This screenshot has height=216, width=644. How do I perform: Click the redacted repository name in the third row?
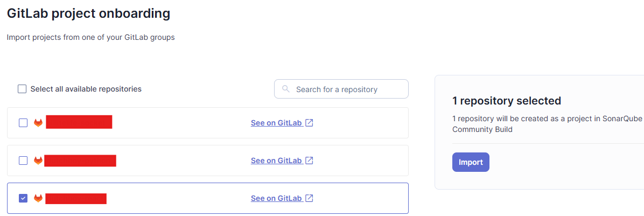point(76,198)
